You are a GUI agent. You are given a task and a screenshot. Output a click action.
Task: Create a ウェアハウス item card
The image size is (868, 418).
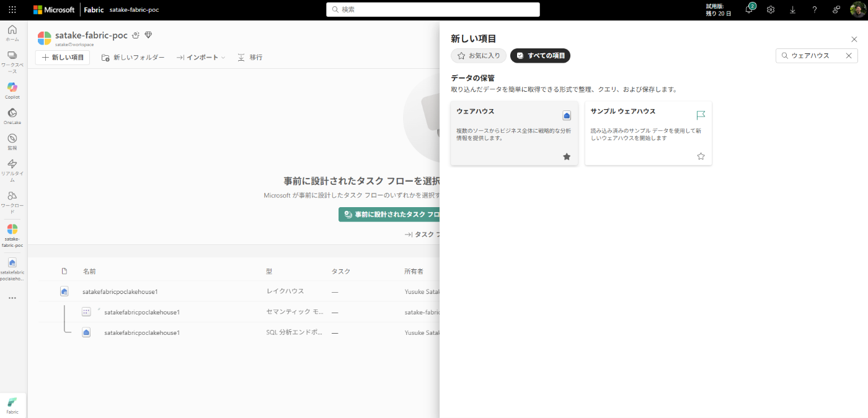514,133
